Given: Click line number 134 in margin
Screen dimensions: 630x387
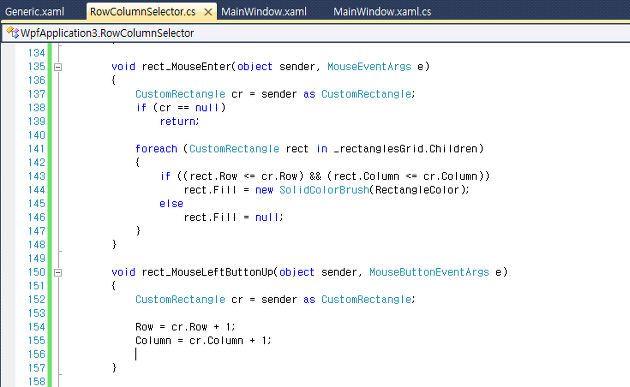Looking at the screenshot, I should coord(37,53).
